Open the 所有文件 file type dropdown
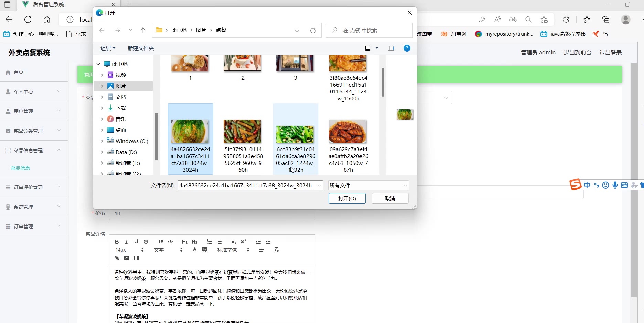Screen dimensions: 644x323 coord(368,186)
